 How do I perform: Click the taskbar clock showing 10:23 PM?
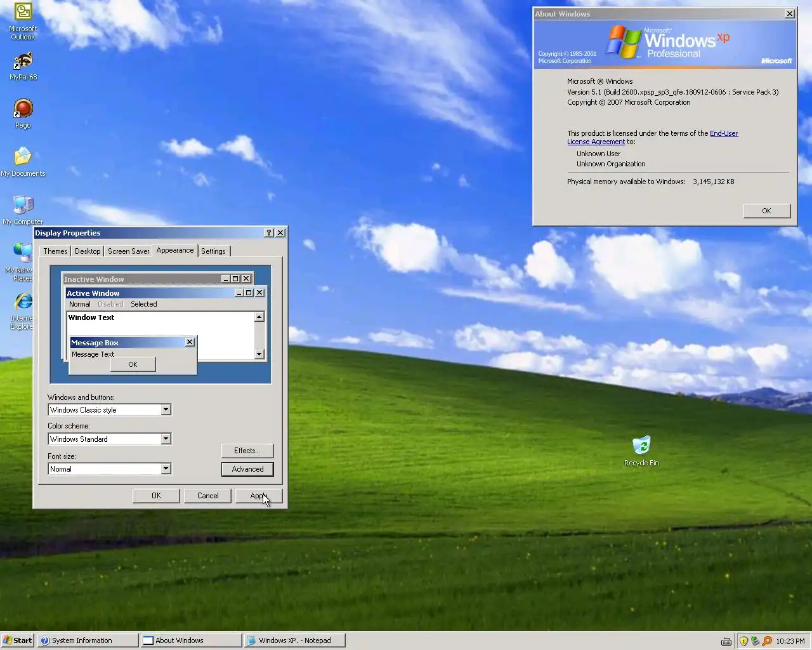pyautogui.click(x=790, y=641)
